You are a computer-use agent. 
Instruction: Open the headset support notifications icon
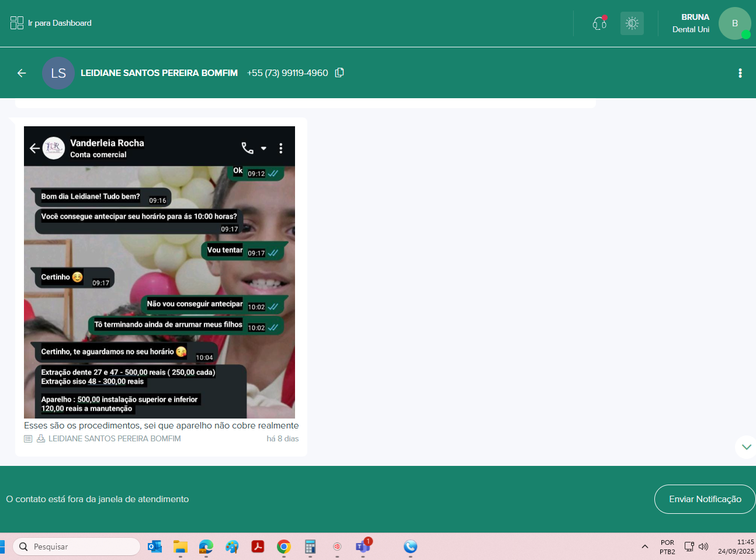click(599, 23)
